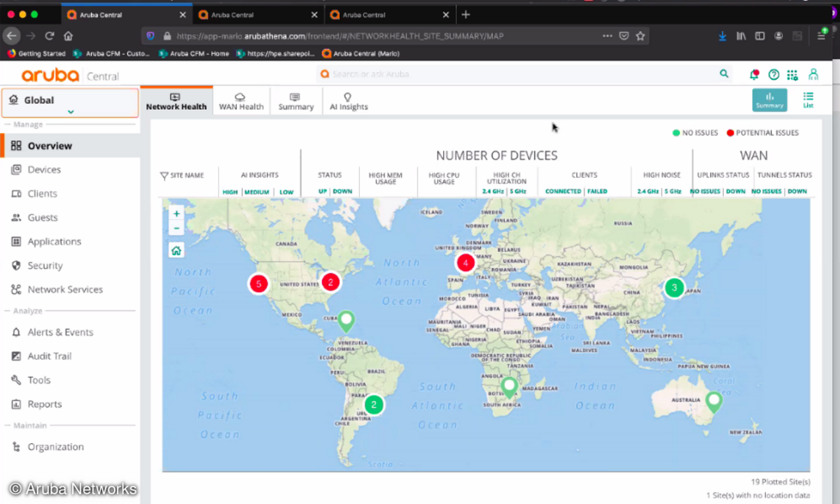Select green cluster marker 2 in South America
The height and width of the screenshot is (504, 840).
374,404
